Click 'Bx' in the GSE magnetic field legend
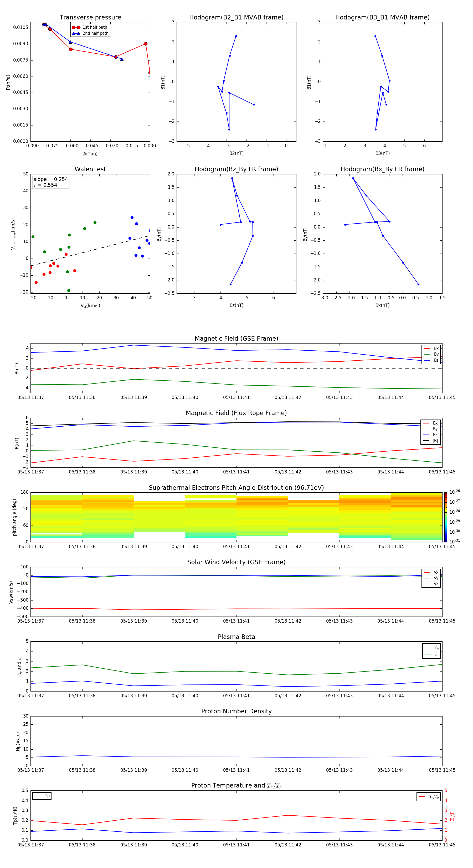Viewport: 473px width, 868px height. point(436,349)
